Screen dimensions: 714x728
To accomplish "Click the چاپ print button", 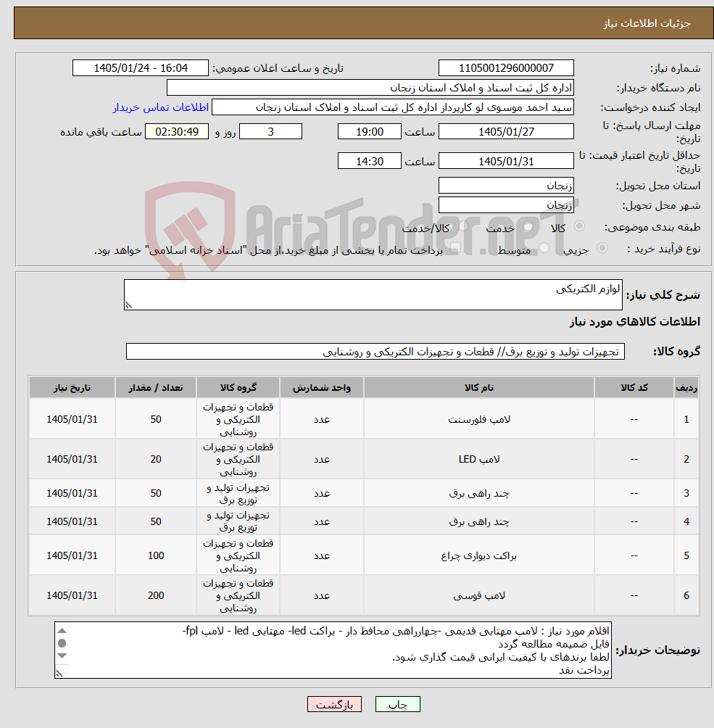I will 398,704.
